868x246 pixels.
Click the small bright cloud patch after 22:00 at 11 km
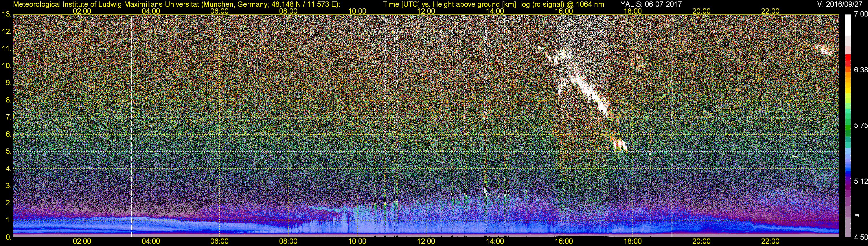[825, 50]
